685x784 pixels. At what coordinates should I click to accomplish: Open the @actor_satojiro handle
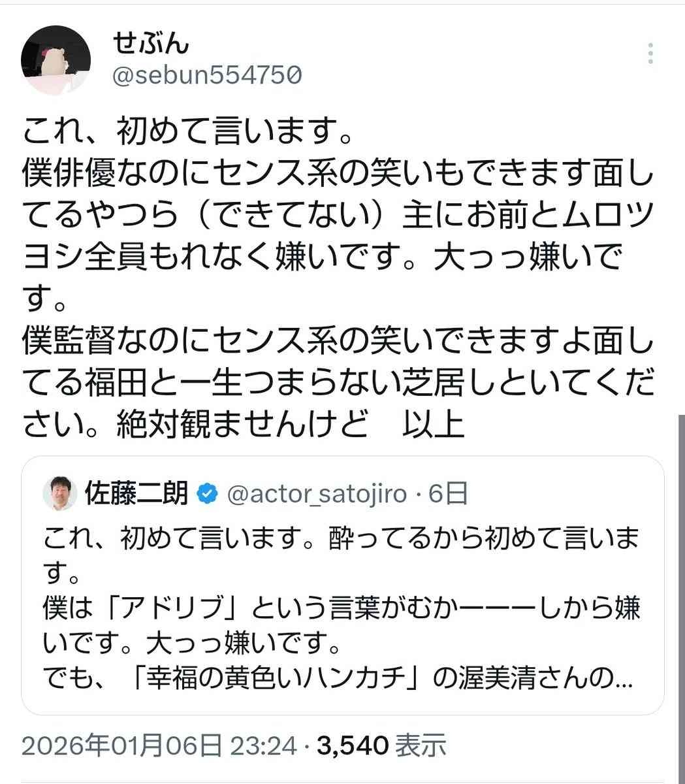(x=316, y=495)
